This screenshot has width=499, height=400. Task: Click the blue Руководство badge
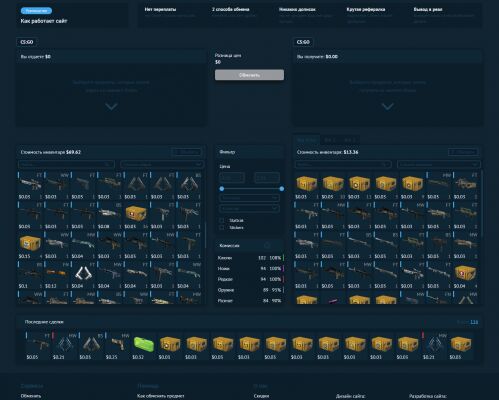tap(36, 11)
